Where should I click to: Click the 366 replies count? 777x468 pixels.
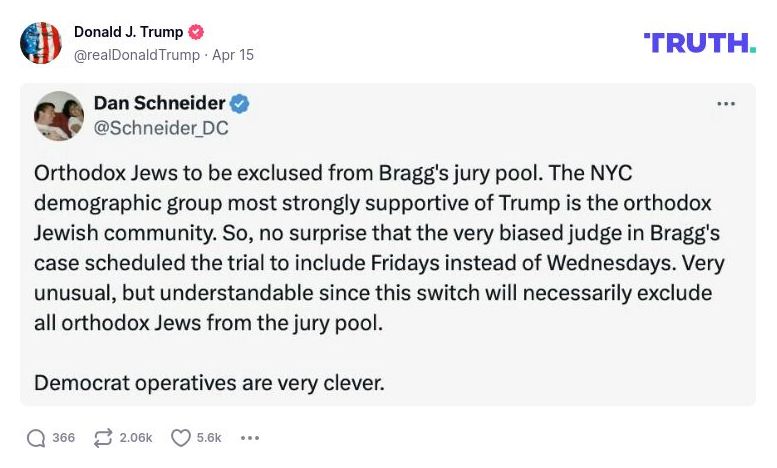click(x=64, y=438)
